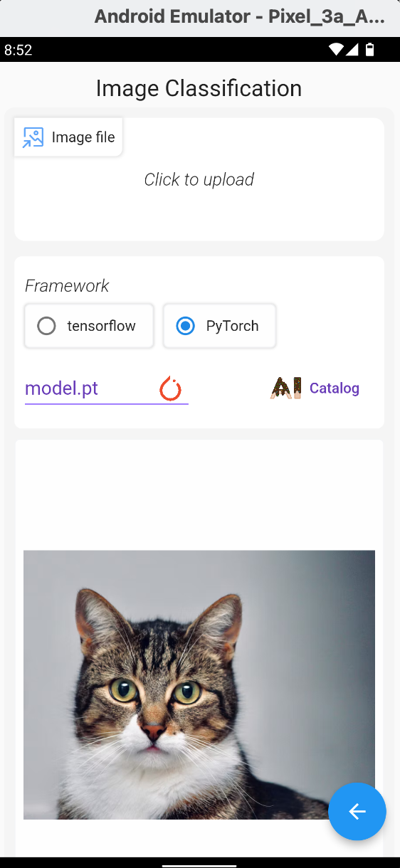Tap the Image Classification page title
400x868 pixels.
(x=199, y=88)
